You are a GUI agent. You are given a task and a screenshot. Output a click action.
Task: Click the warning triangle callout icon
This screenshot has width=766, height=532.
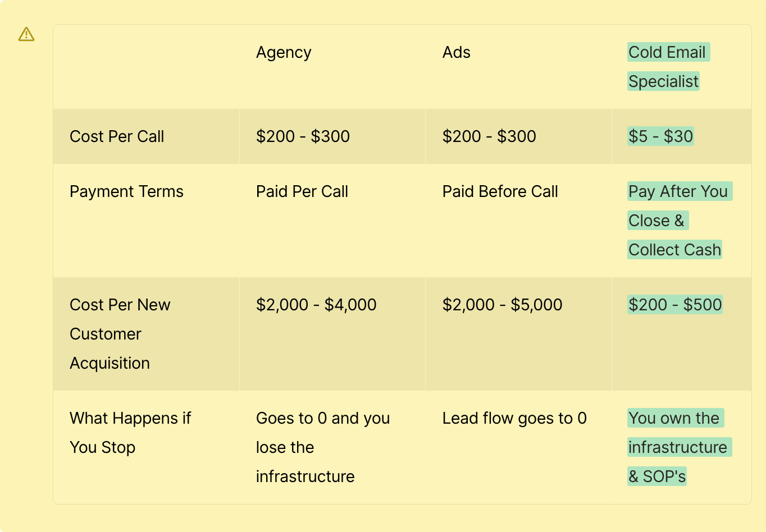point(26,34)
